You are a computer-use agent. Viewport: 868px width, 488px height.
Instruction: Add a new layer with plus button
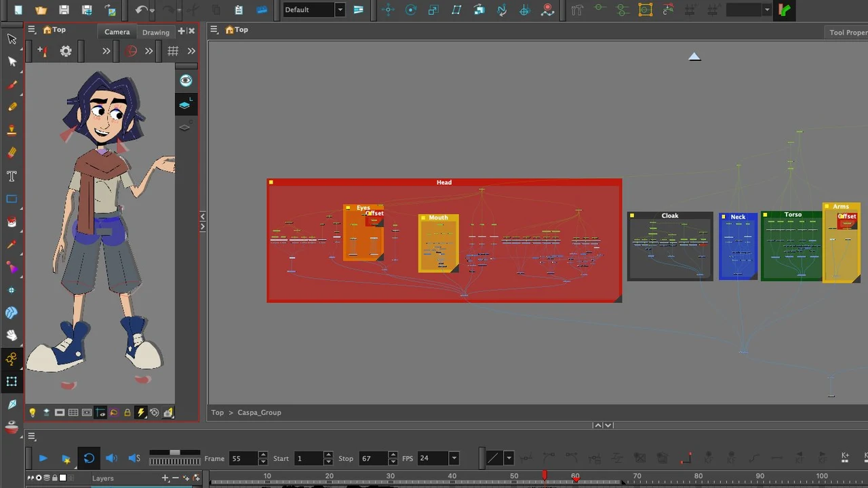pos(165,478)
